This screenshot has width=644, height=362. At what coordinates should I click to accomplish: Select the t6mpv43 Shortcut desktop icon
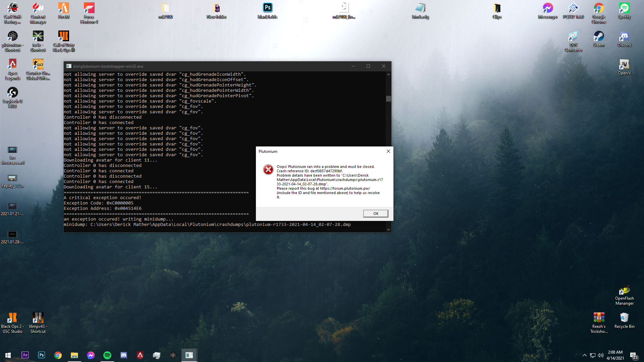38,323
